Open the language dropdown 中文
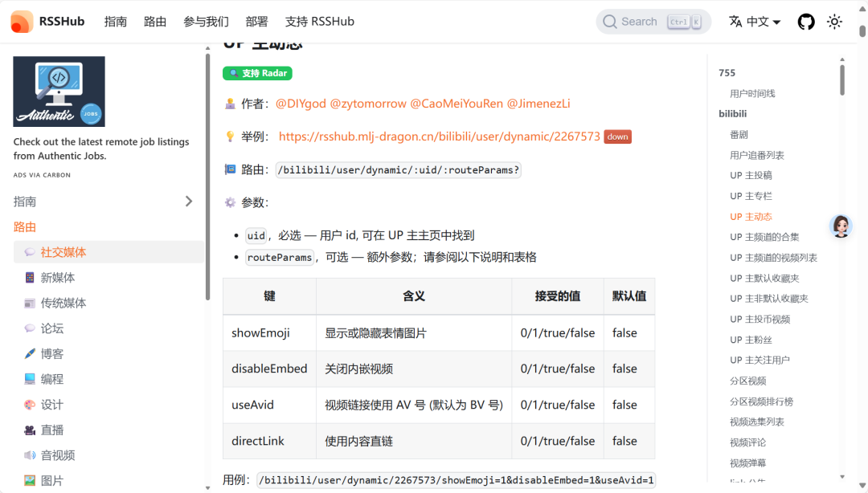 click(x=755, y=22)
